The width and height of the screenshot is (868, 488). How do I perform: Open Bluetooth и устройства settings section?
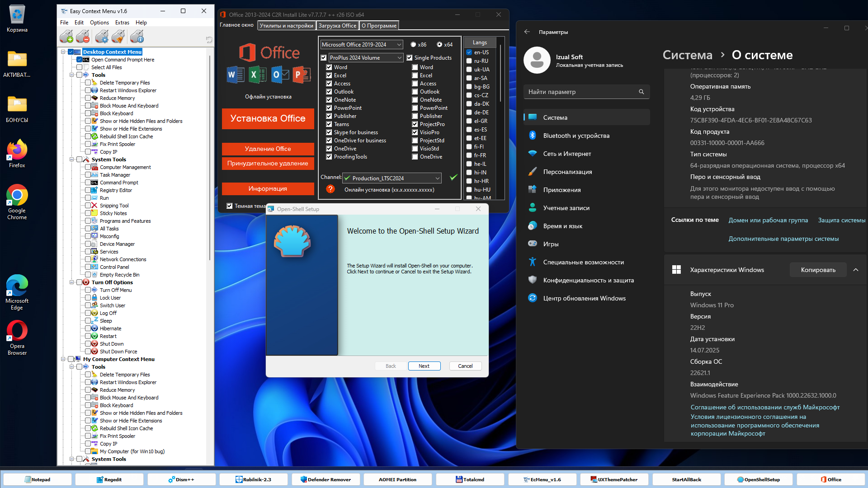pyautogui.click(x=586, y=136)
